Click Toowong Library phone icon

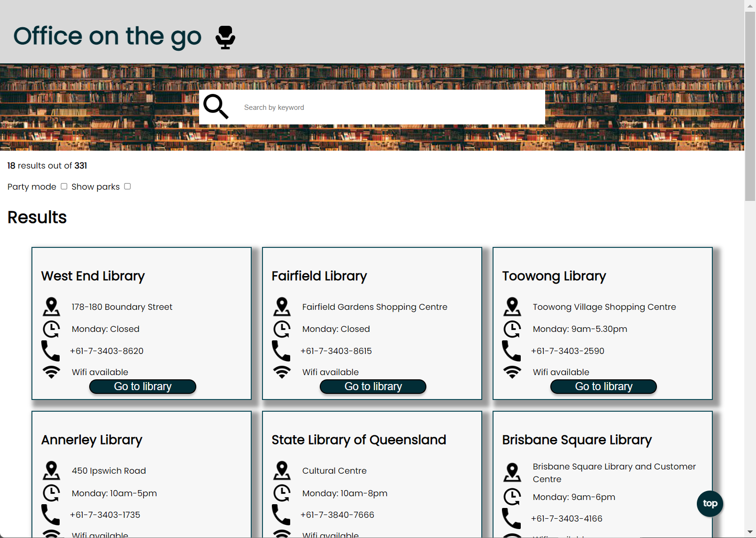point(511,351)
